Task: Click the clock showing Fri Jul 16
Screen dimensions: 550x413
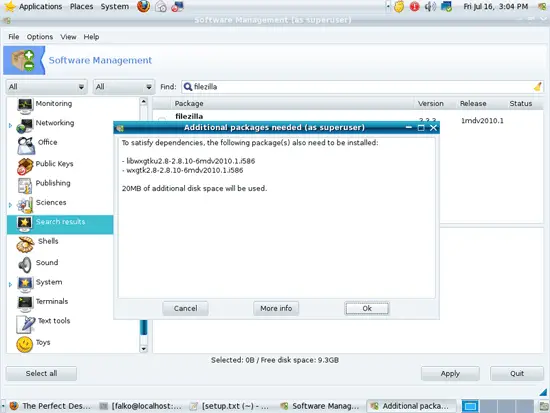Action: [x=495, y=6]
